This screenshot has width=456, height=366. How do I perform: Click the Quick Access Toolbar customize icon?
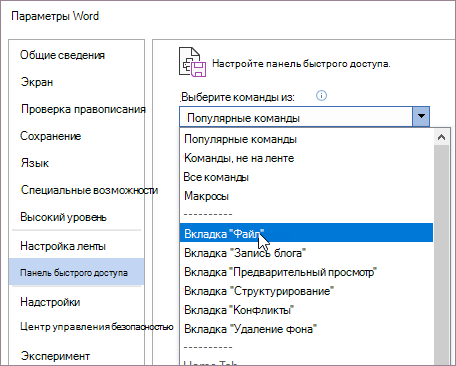coord(193,62)
